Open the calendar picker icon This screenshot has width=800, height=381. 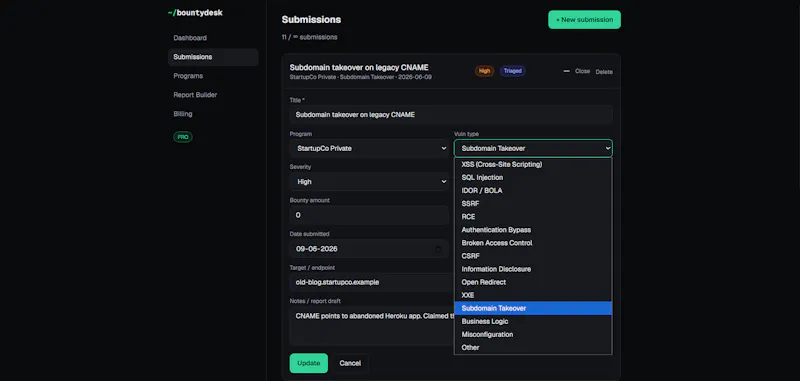[x=438, y=249]
